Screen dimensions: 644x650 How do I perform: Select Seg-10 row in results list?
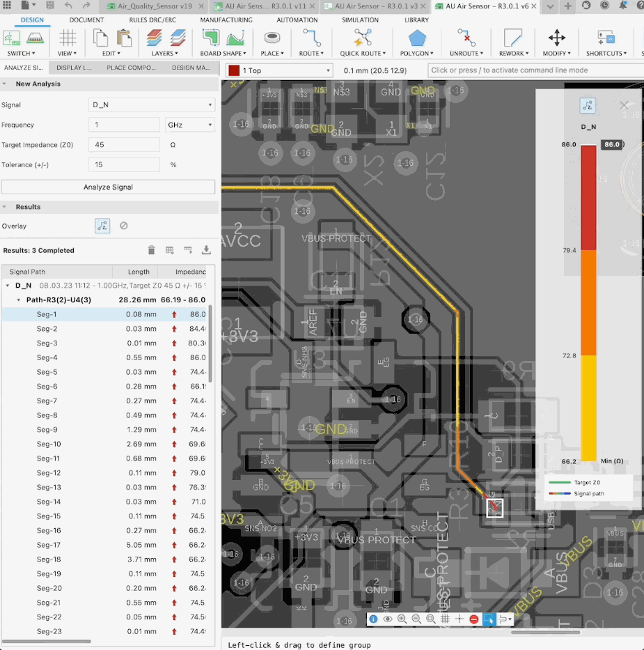49,444
